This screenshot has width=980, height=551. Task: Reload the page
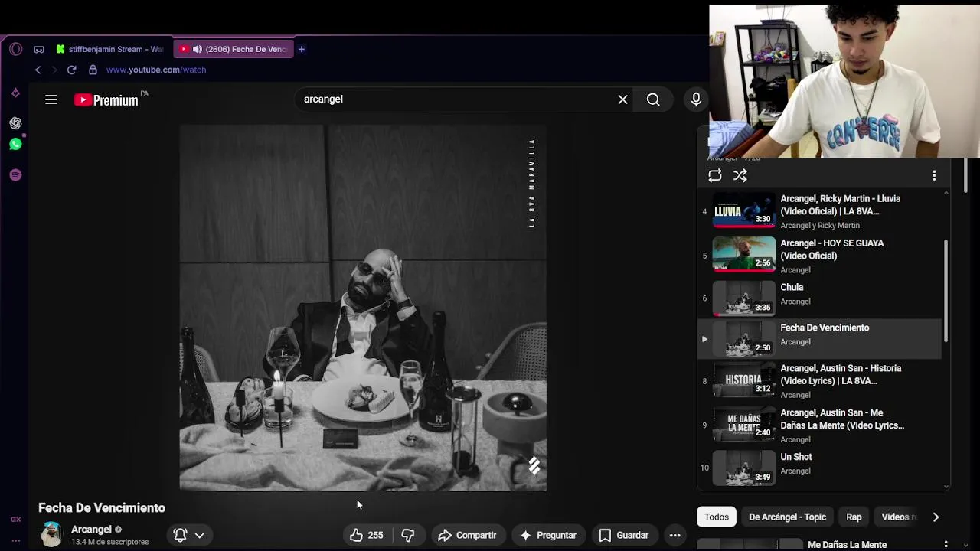click(x=71, y=70)
